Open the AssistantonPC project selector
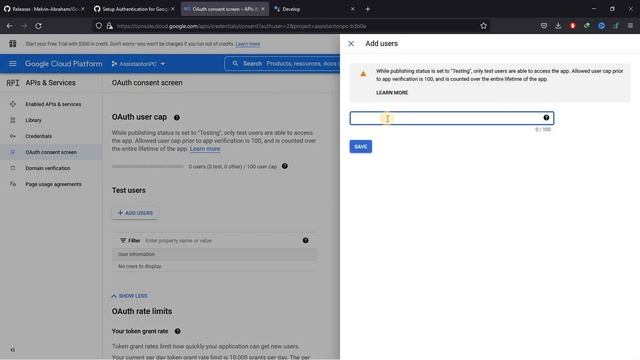The height and width of the screenshot is (360, 640). [x=138, y=64]
